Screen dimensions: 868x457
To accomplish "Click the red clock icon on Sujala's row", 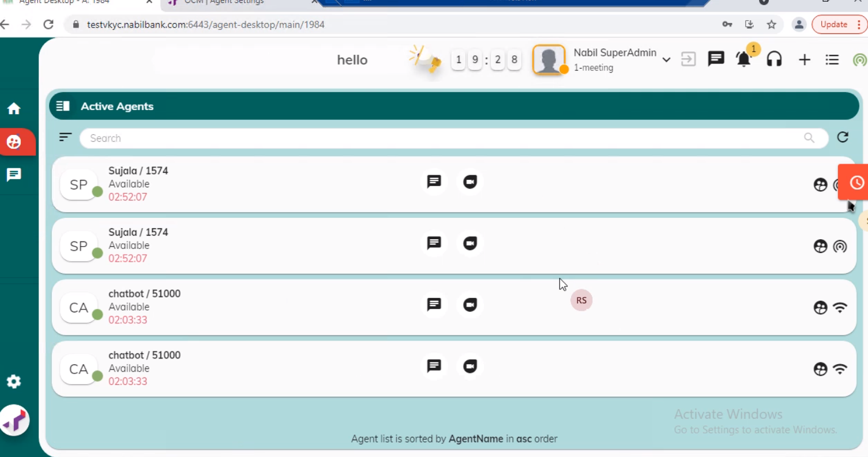I will [856, 182].
